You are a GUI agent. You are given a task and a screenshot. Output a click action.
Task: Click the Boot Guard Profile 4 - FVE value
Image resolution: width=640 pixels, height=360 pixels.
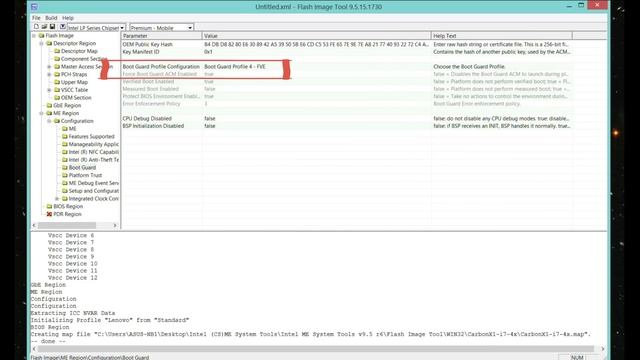[235, 67]
